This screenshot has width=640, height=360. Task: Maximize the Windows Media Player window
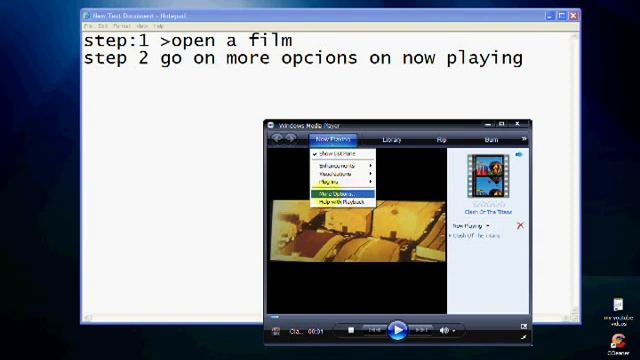tap(502, 124)
